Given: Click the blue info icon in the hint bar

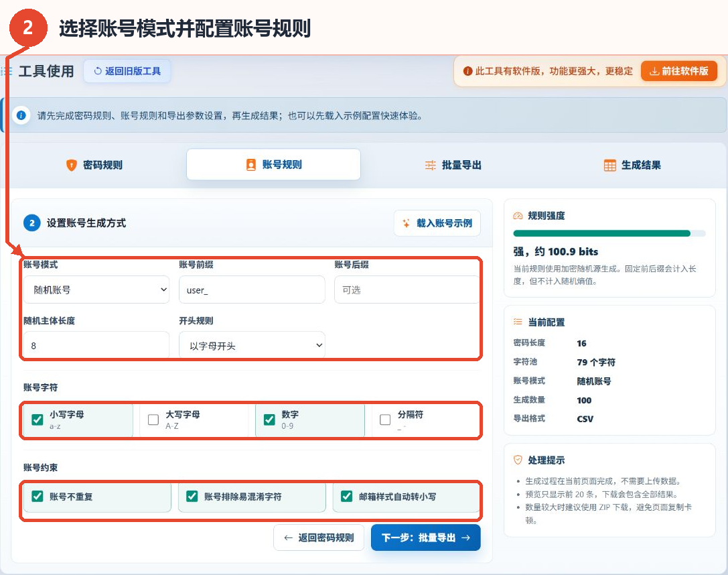Looking at the screenshot, I should (21, 115).
